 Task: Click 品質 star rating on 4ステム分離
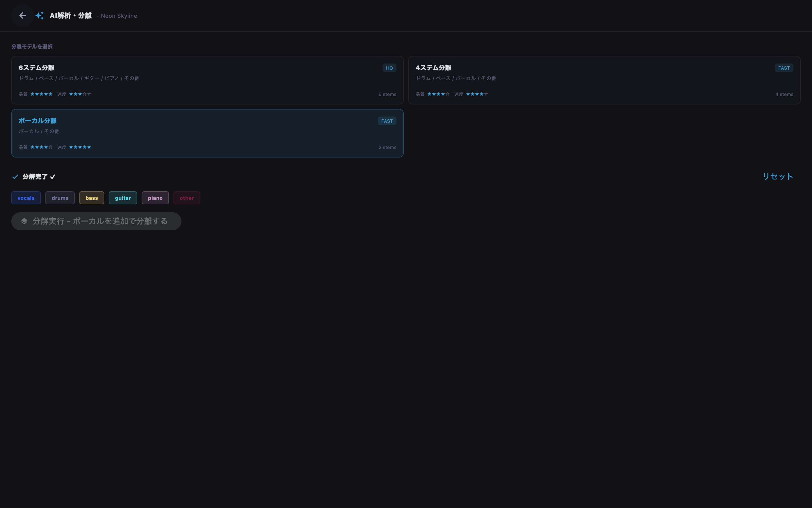tap(438, 94)
